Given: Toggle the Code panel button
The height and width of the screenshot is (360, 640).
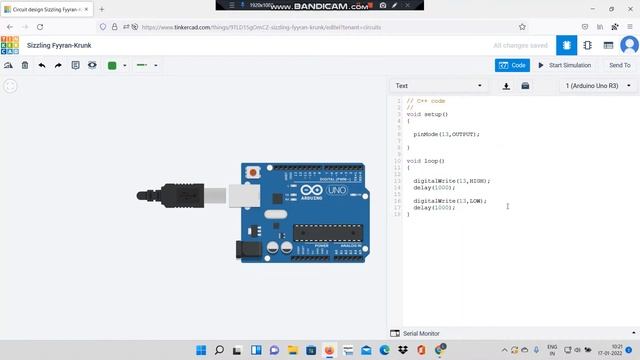Looking at the screenshot, I should pyautogui.click(x=512, y=65).
